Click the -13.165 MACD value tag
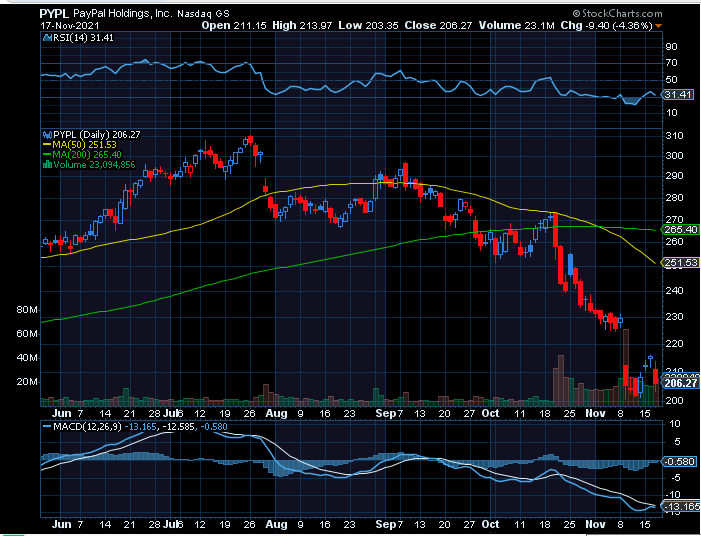Viewport: 701px width, 536px height. click(680, 506)
